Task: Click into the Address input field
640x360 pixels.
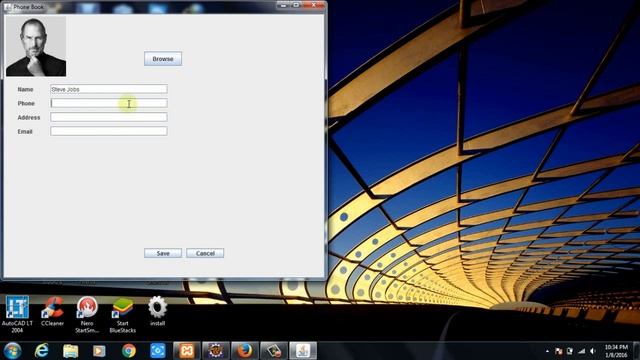Action: coord(109,117)
